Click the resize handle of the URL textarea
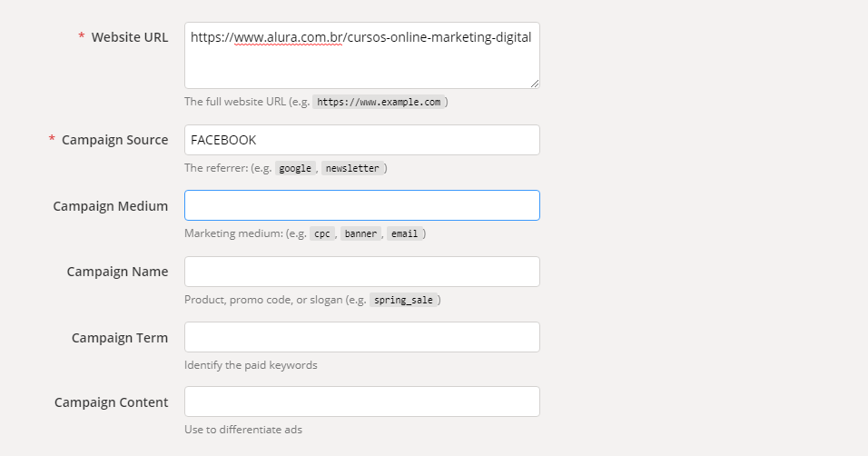This screenshot has height=456, width=868. point(535,84)
